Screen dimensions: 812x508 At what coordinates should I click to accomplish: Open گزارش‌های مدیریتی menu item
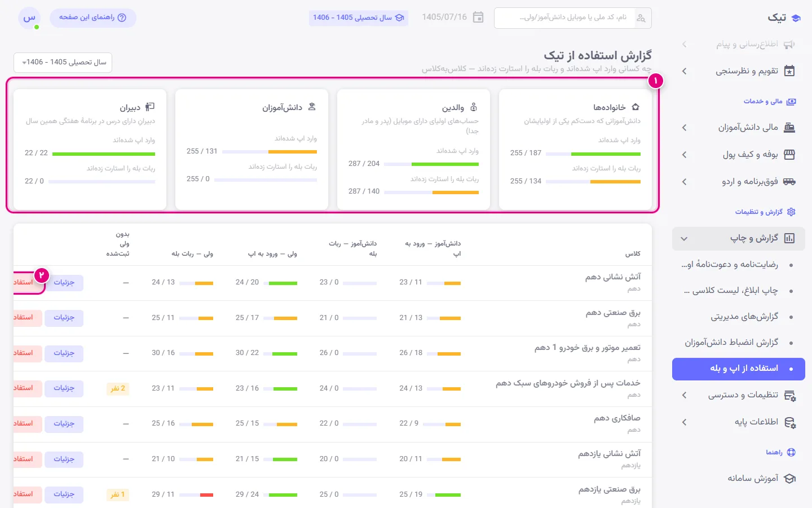pyautogui.click(x=739, y=317)
